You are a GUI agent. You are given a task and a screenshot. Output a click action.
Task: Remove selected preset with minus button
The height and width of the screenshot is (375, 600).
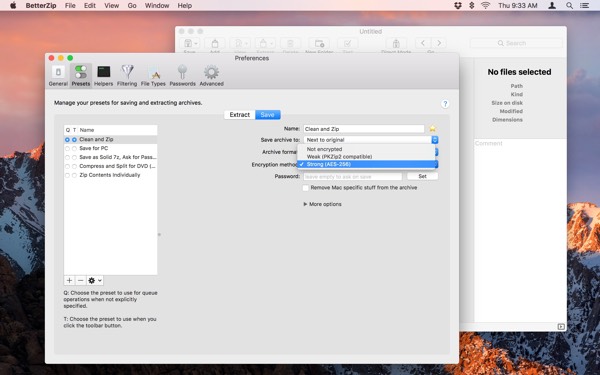coord(80,280)
